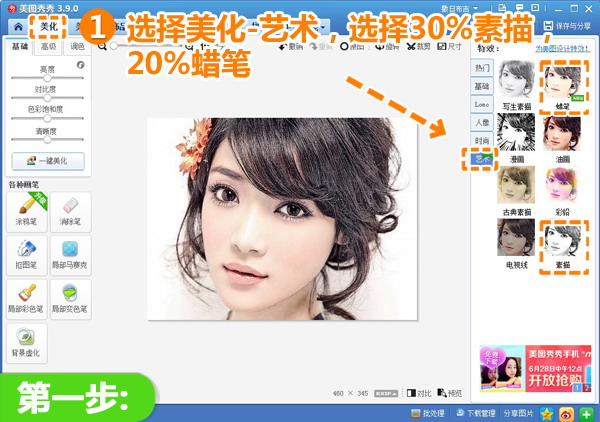Apply the 电视线 TV lines effect thumbnail
Viewport: 600px width, 422px height.
point(516,238)
